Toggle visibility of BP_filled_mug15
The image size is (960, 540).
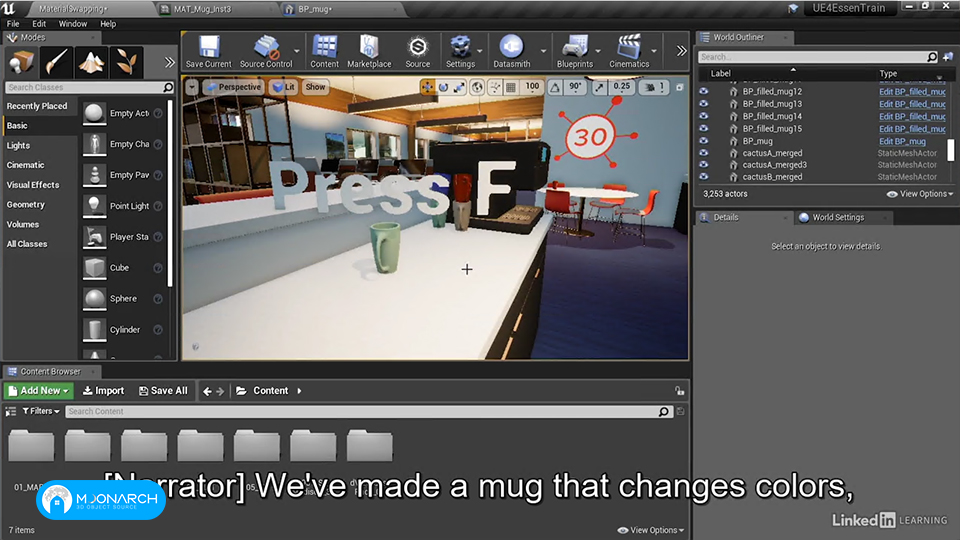click(703, 128)
